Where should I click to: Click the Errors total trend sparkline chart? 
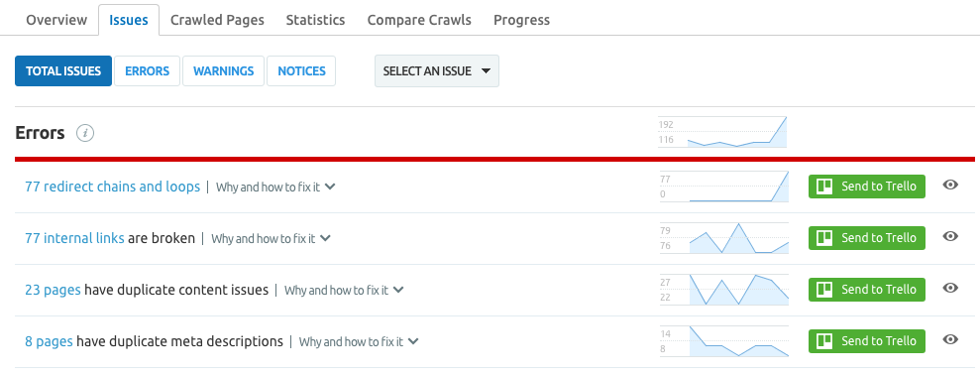723,132
